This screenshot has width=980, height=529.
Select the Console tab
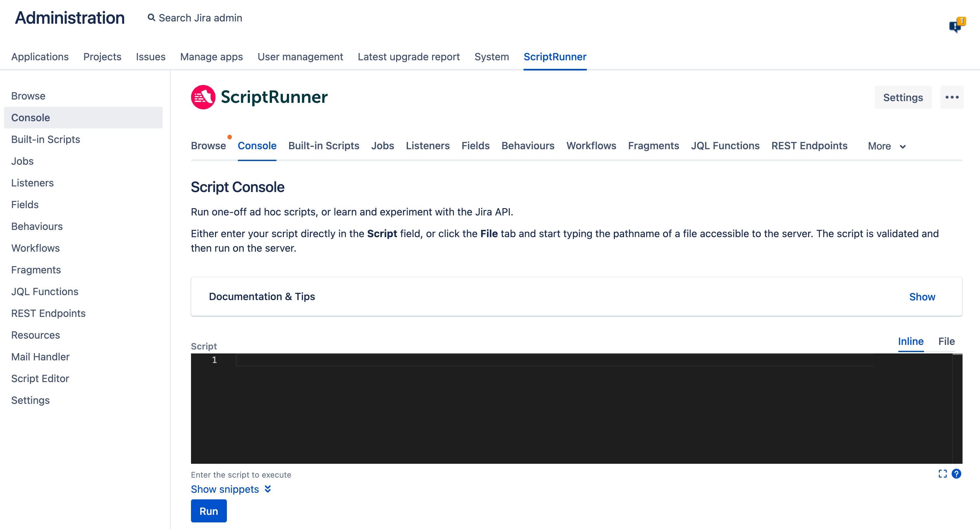point(257,146)
